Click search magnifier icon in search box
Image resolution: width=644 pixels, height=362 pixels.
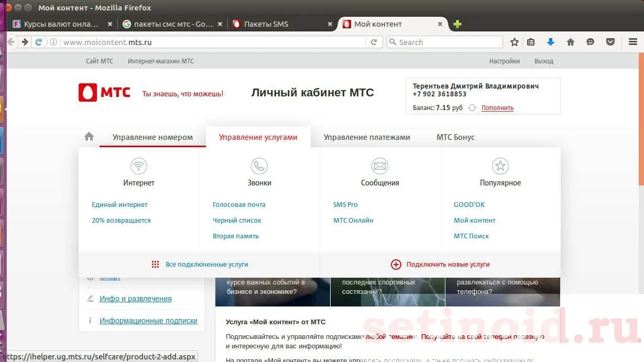(392, 42)
